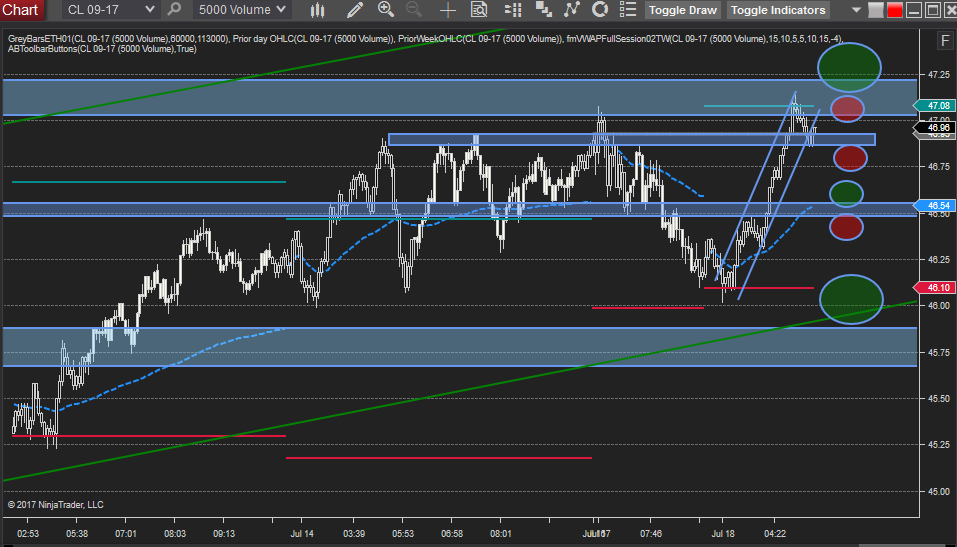957x547 pixels.
Task: Open the data series icon
Action: pyautogui.click(x=543, y=10)
